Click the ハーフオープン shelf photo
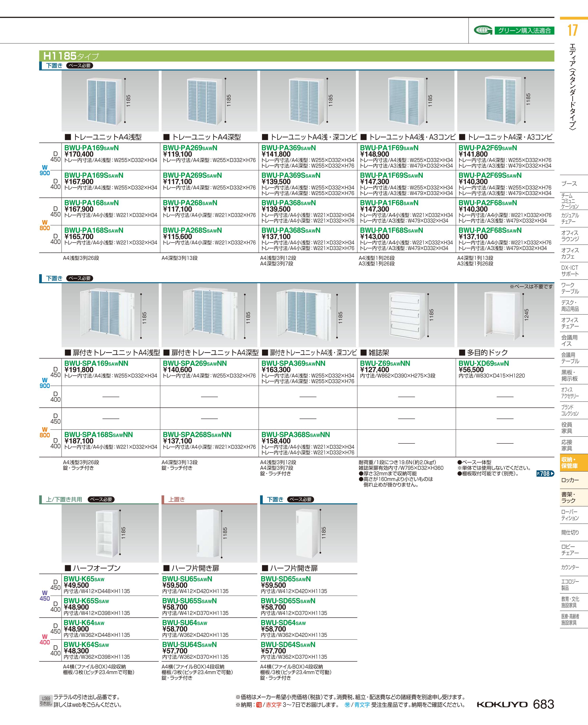 pyautogui.click(x=110, y=533)
